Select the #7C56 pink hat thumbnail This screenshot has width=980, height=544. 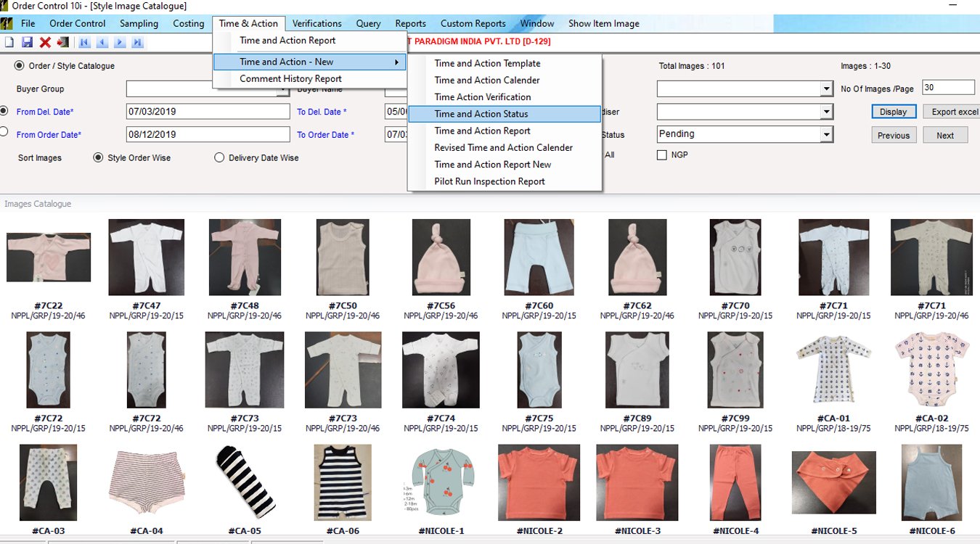441,257
